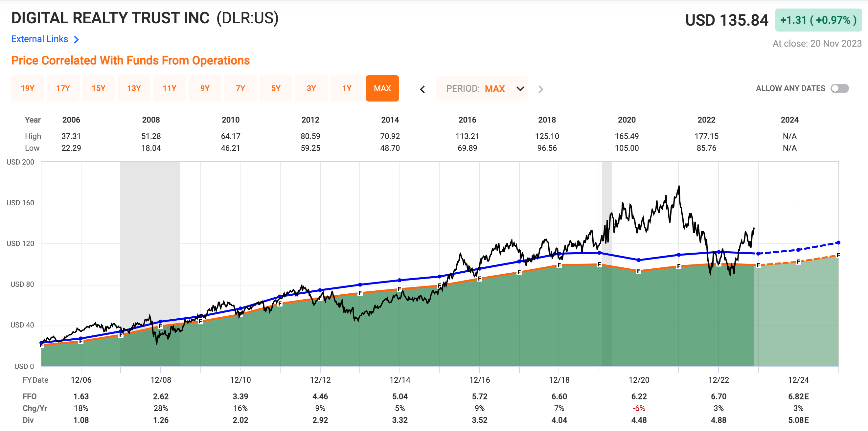Select the 11Y period button
Viewport: 868px width, 431px height.
[170, 88]
